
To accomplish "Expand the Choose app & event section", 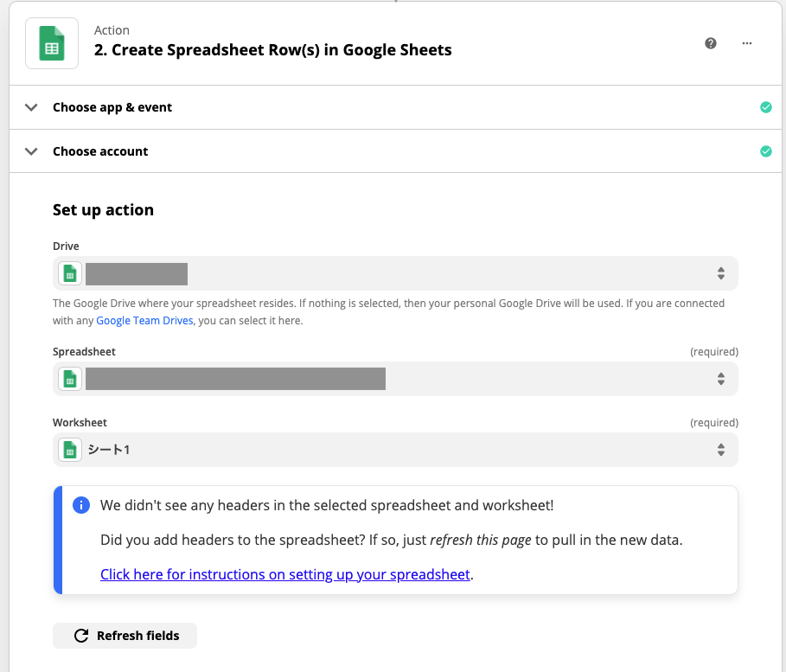I will click(395, 107).
